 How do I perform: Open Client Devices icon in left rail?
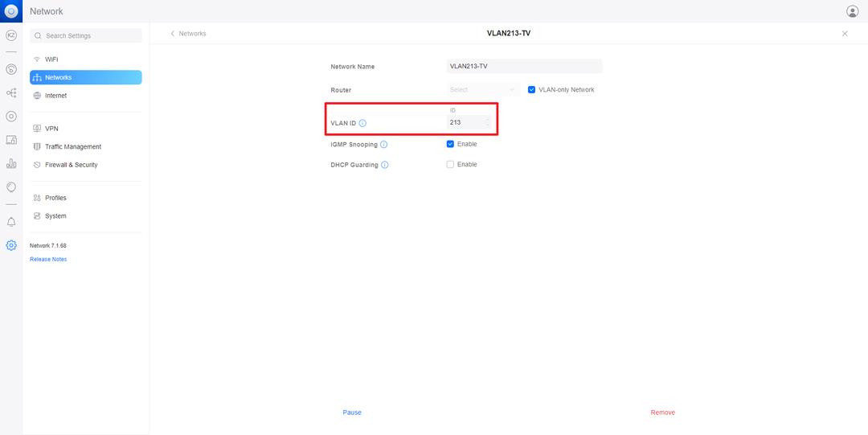tap(11, 140)
